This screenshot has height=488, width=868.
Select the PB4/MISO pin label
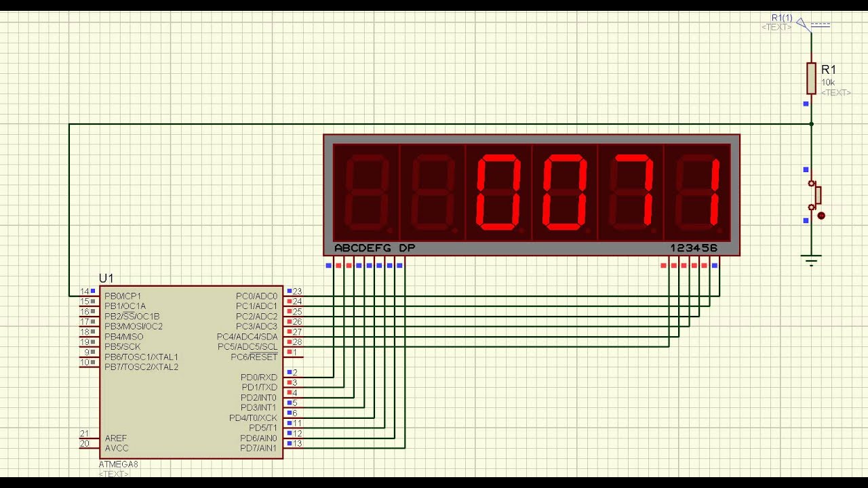pyautogui.click(x=124, y=337)
